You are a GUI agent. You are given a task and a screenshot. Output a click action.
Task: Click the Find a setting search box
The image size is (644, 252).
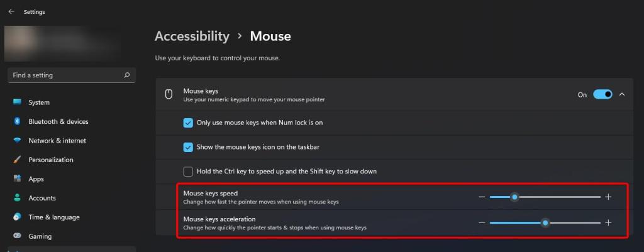66,75
